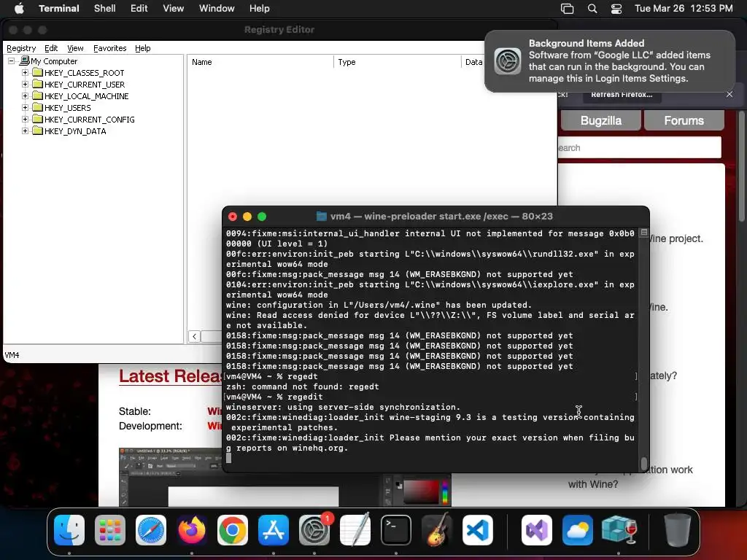Open Spotlight search in the menu bar
Image resolution: width=747 pixels, height=560 pixels.
pyautogui.click(x=592, y=9)
